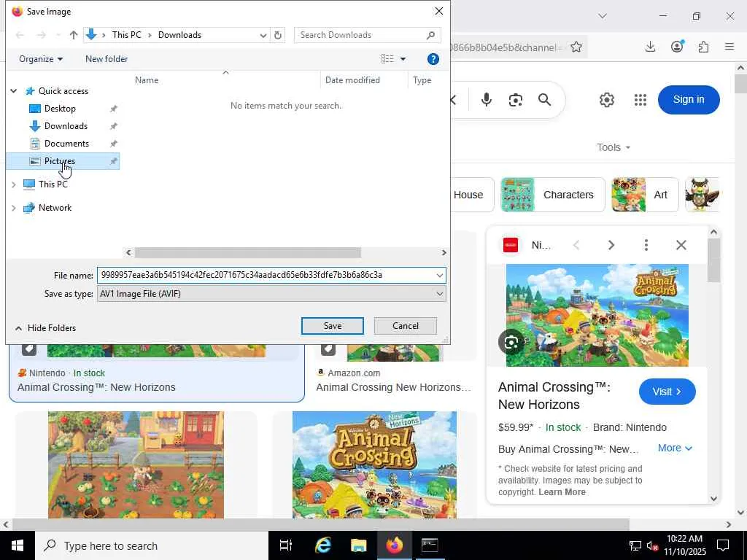
Task: Search by image camera icon
Action: pyautogui.click(x=516, y=100)
